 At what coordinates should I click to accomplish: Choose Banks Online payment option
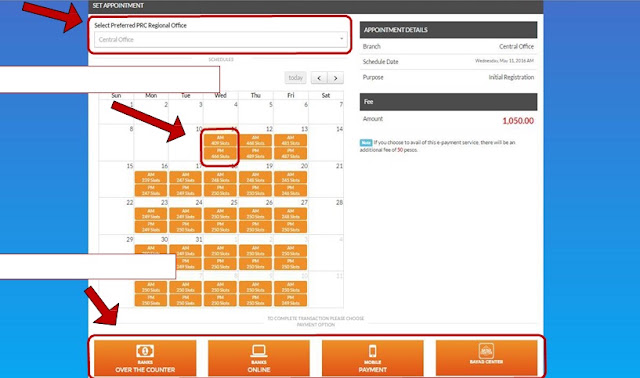pos(259,358)
